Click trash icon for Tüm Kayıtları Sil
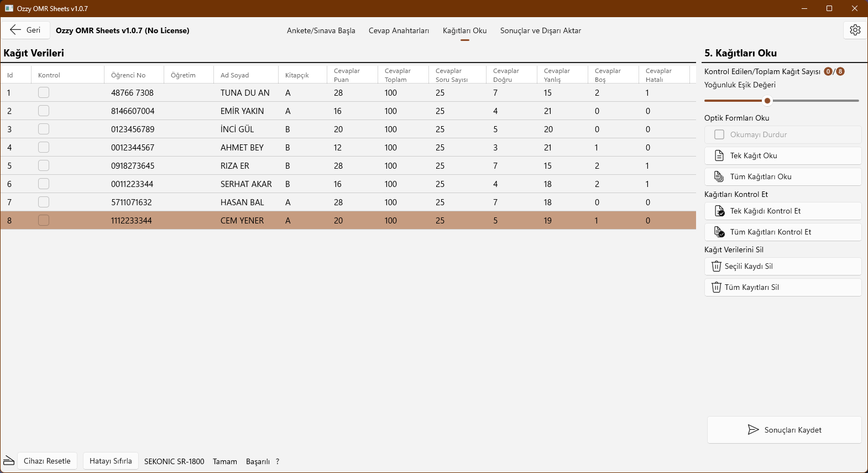The width and height of the screenshot is (868, 473). [x=716, y=287]
